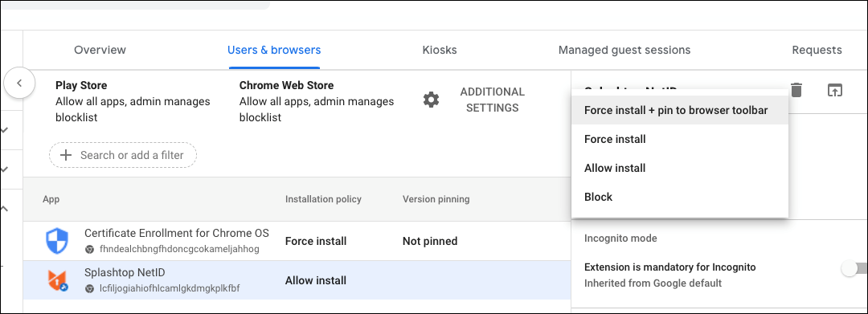
Task: Click the Version pinning column header
Action: point(436,199)
